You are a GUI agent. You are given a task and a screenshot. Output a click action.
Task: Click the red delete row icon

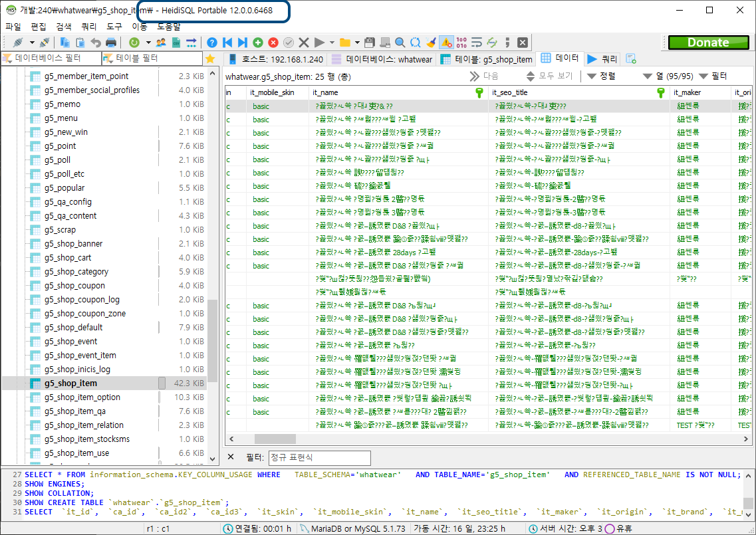point(273,43)
